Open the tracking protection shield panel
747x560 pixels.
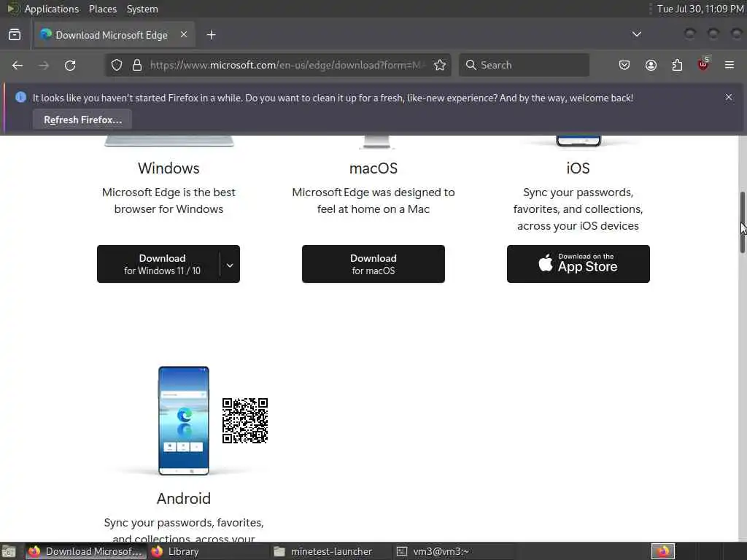pyautogui.click(x=117, y=65)
